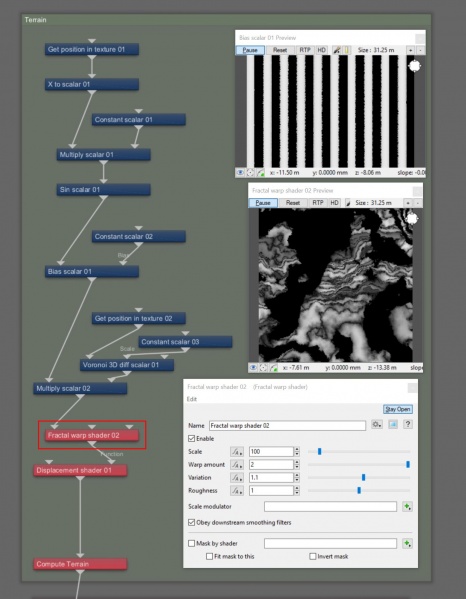Click the Scale value field
Image resolution: width=466 pixels, height=599 pixels.
tap(271, 452)
